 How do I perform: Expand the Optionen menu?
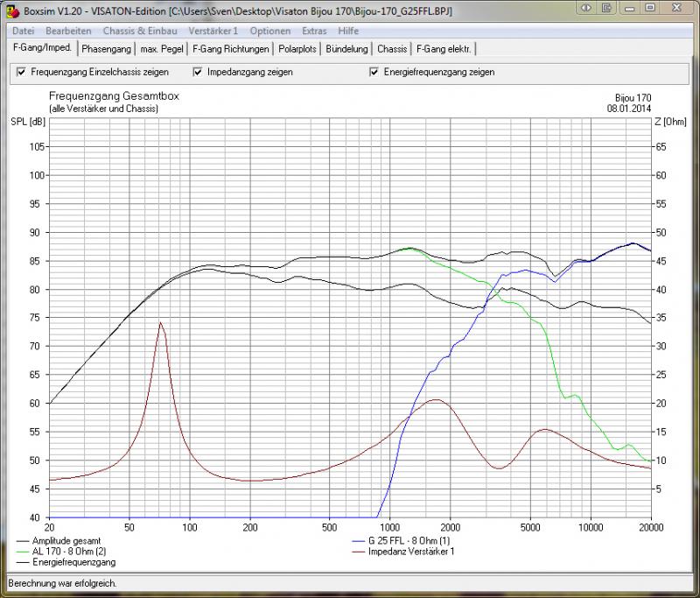pos(270,31)
